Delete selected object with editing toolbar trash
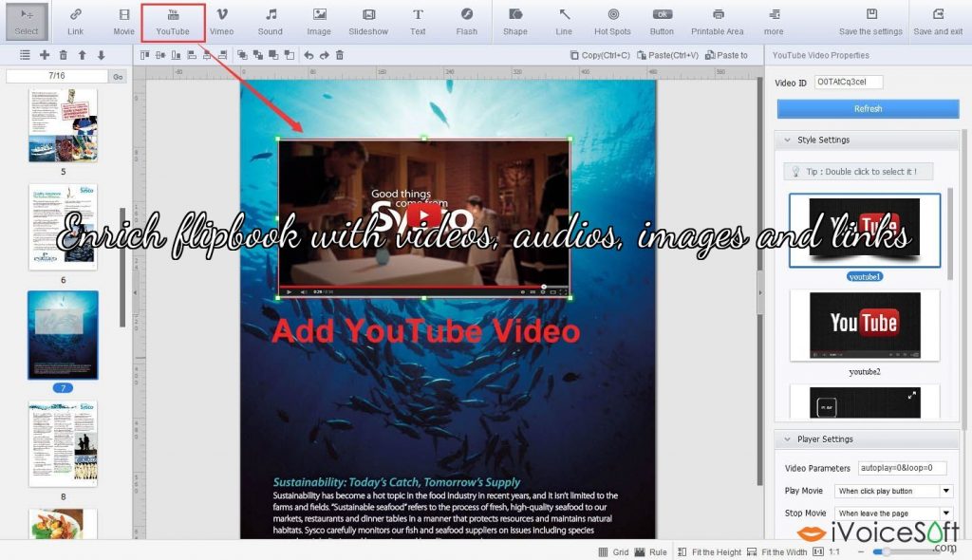 (x=340, y=55)
